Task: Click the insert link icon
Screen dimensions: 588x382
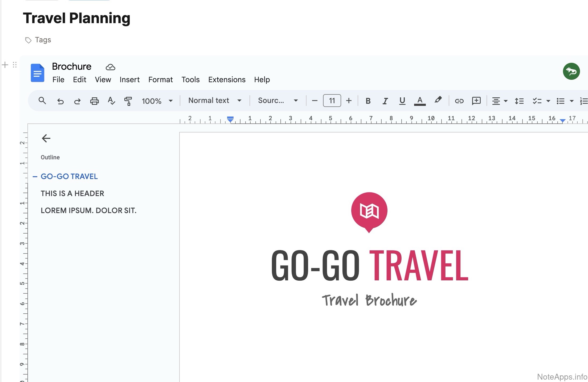Action: click(x=459, y=101)
